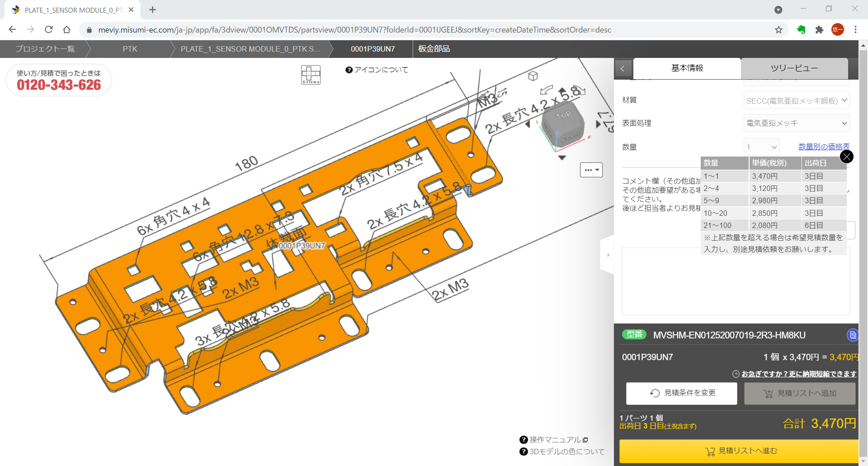The height and width of the screenshot is (466, 868).
Task: Rotate view clockwise with curved right arrow
Action: click(579, 90)
